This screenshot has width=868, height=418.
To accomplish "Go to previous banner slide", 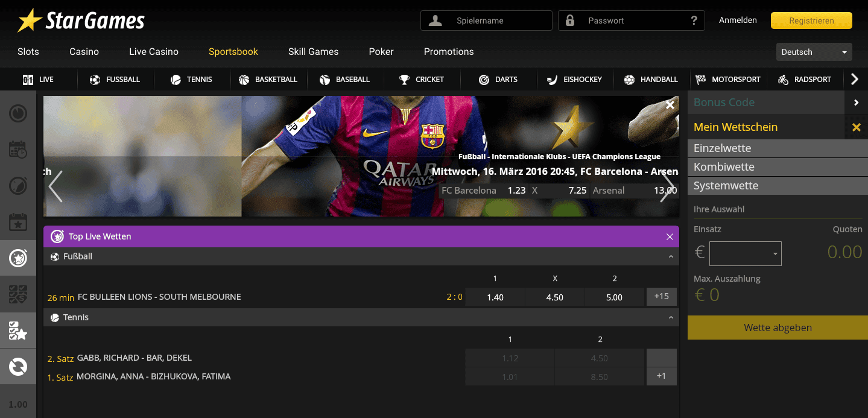I will [55, 186].
